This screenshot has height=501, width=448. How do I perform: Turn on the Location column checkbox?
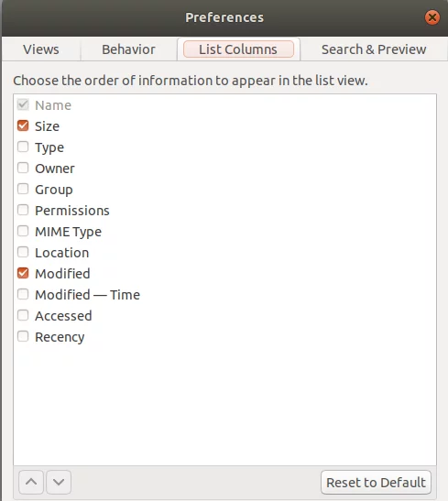click(x=23, y=253)
